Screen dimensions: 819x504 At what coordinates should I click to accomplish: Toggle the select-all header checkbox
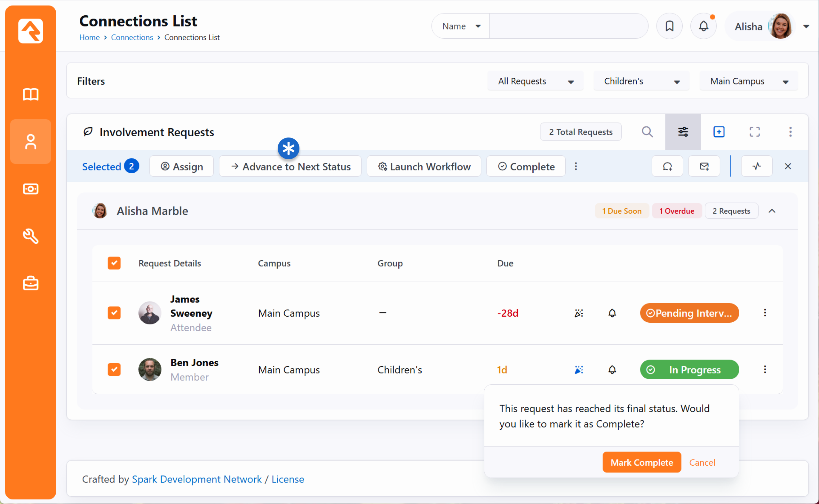(x=114, y=263)
